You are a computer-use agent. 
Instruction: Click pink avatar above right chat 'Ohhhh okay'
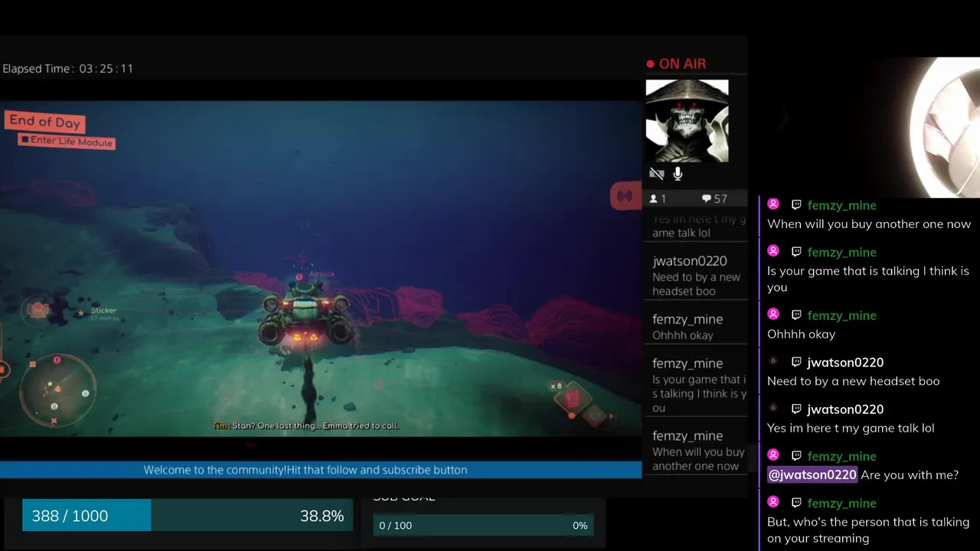click(773, 314)
